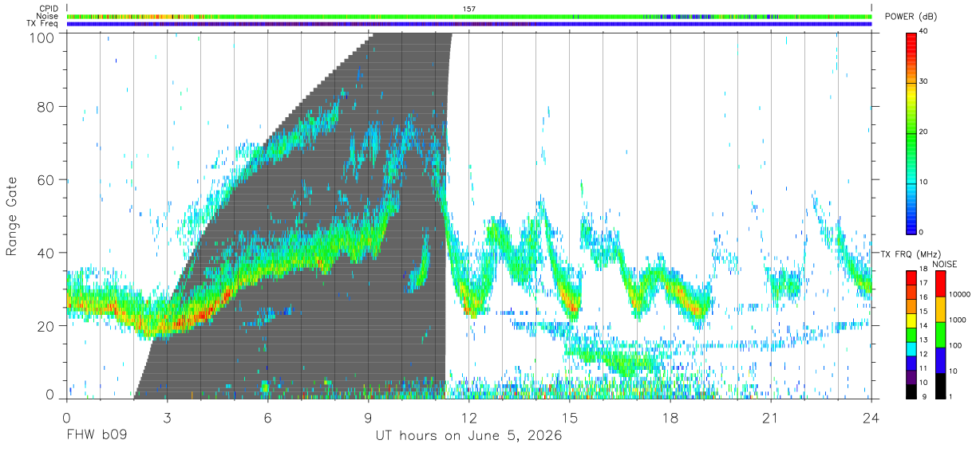Click the blue TX Freq strip
The width and height of the screenshot is (980, 452).
pyautogui.click(x=469, y=24)
